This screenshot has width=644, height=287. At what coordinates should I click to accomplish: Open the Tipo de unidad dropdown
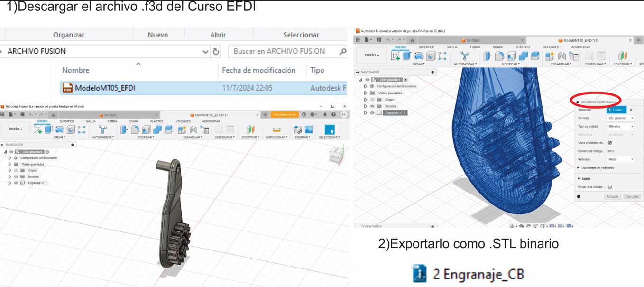[621, 127]
